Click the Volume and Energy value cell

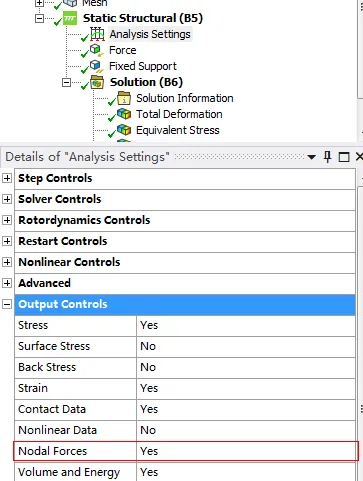click(246, 472)
